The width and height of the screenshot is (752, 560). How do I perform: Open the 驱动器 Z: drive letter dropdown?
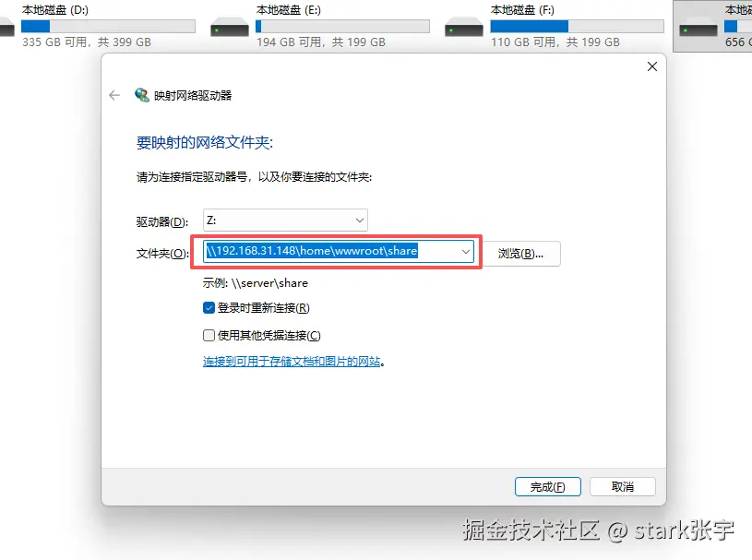(x=285, y=220)
